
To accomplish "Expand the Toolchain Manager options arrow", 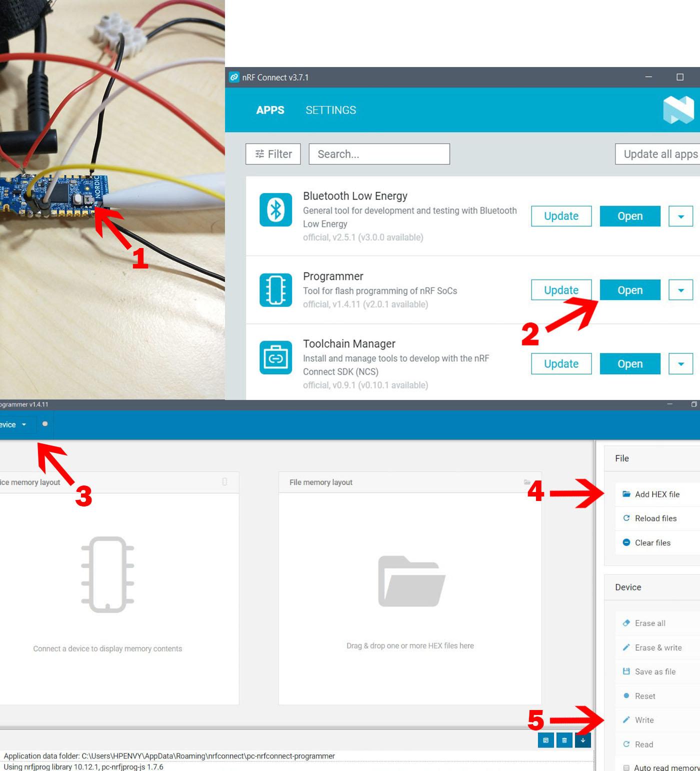I will tap(680, 364).
